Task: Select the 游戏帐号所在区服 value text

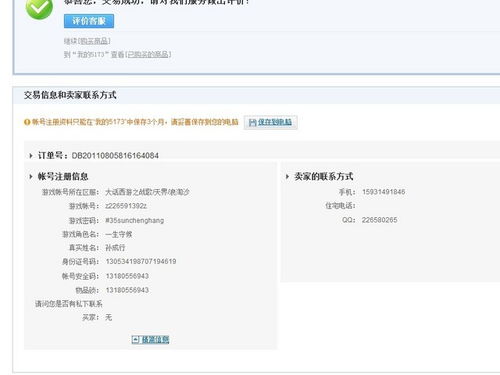Action: 147,192
